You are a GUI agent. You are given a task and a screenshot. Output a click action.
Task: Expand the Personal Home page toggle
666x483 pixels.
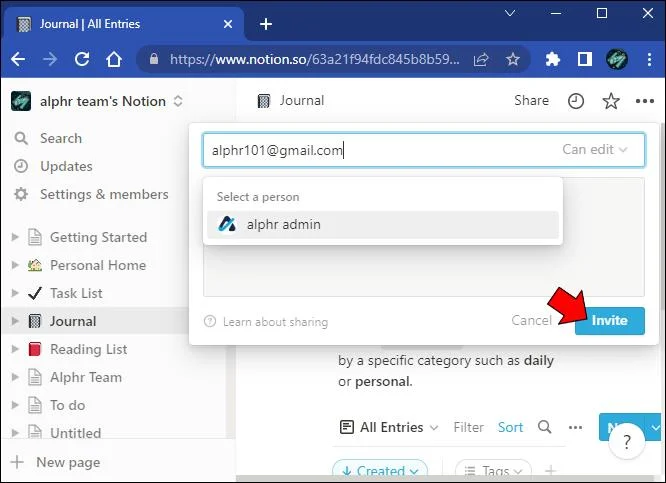click(15, 265)
